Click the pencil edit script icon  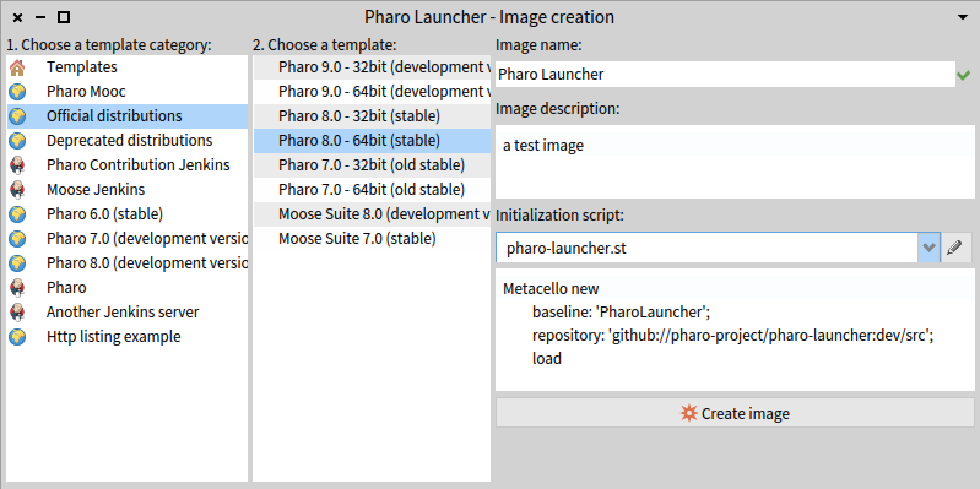pos(955,248)
